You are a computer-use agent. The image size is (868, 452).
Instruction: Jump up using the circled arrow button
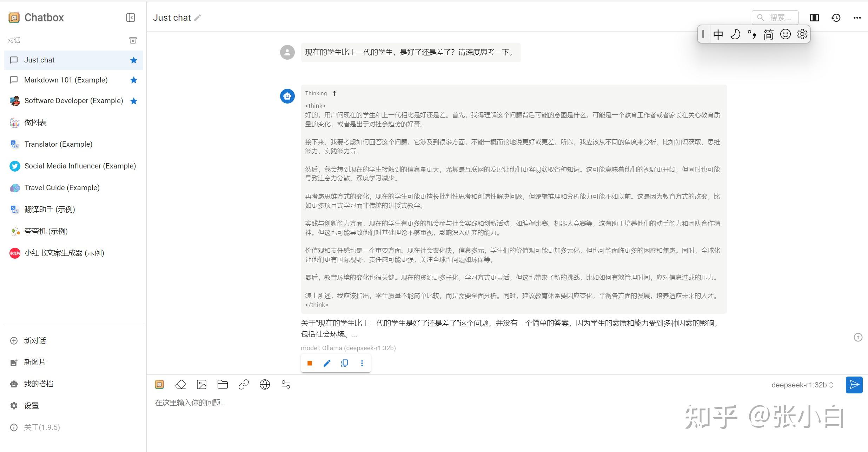click(x=858, y=337)
